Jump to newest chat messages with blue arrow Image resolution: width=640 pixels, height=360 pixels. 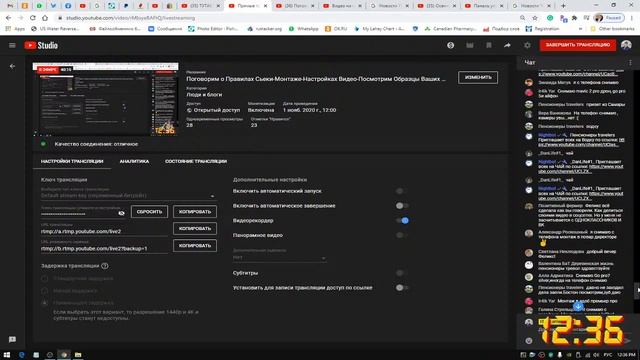578,307
